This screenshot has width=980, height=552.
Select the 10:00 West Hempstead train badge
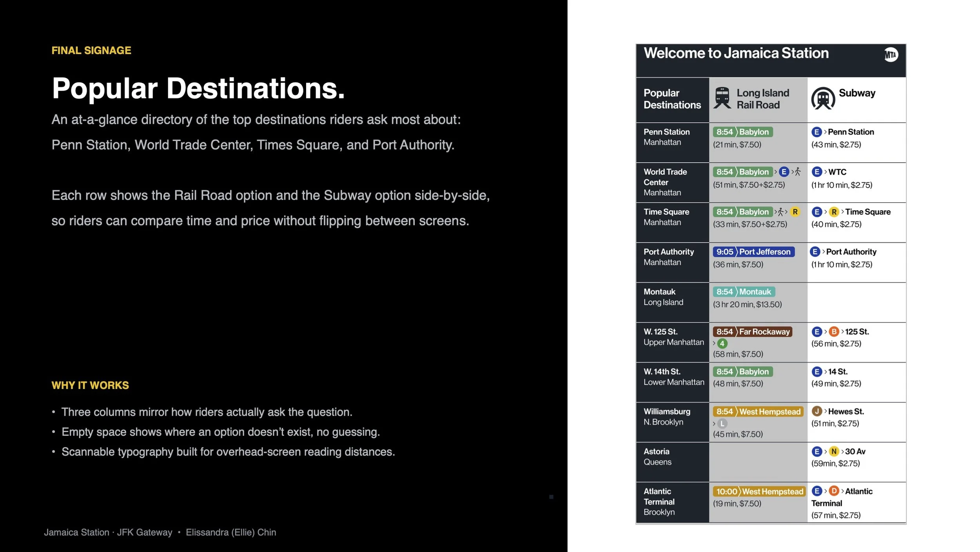759,492
